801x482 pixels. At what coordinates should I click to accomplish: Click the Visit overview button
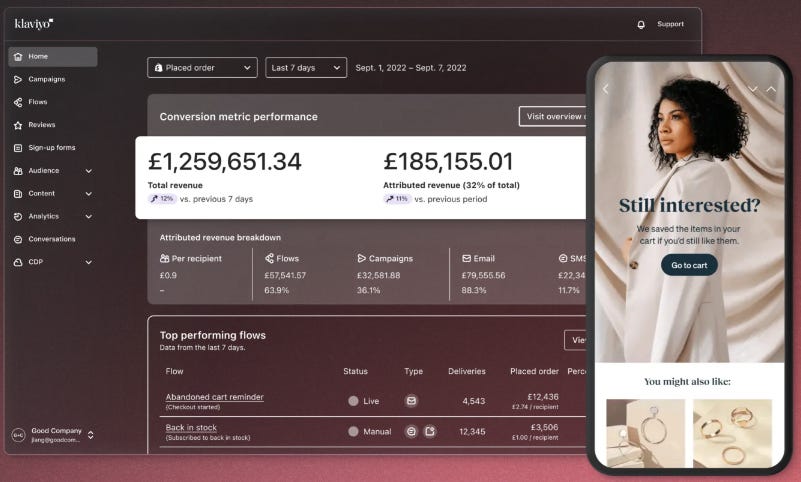tap(553, 116)
